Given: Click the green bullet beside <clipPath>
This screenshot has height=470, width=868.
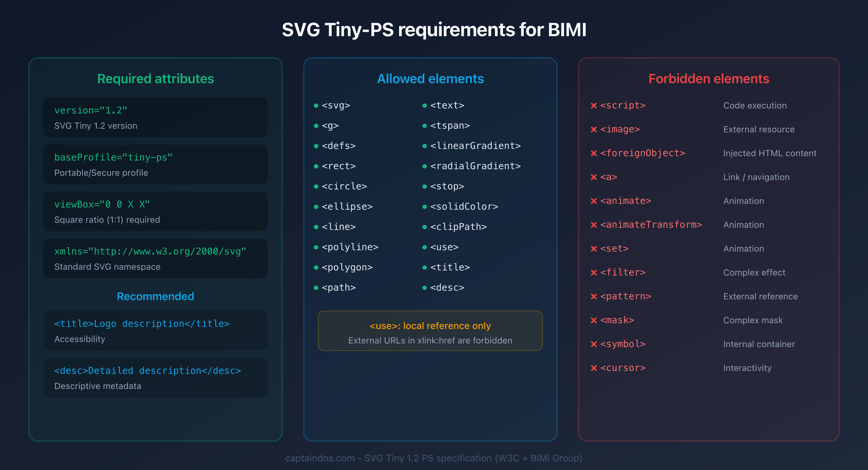Looking at the screenshot, I should coord(425,227).
